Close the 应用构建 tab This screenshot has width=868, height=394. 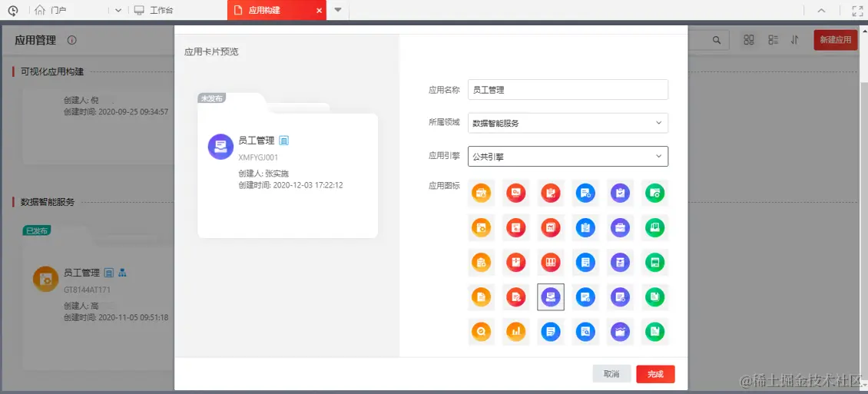pyautogui.click(x=319, y=10)
